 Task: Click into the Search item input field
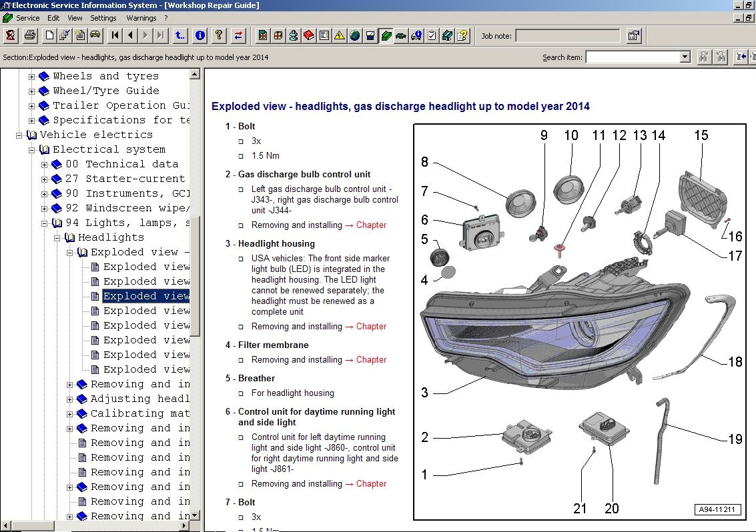click(x=633, y=57)
